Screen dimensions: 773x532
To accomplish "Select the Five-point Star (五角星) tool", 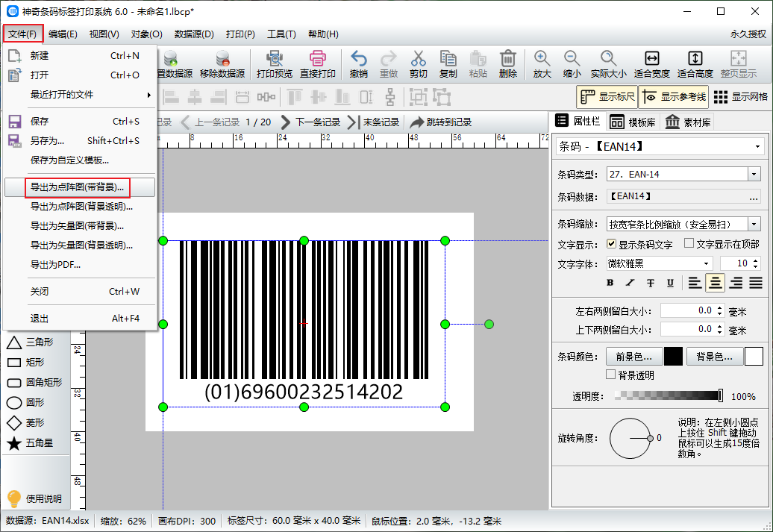I will pos(30,443).
